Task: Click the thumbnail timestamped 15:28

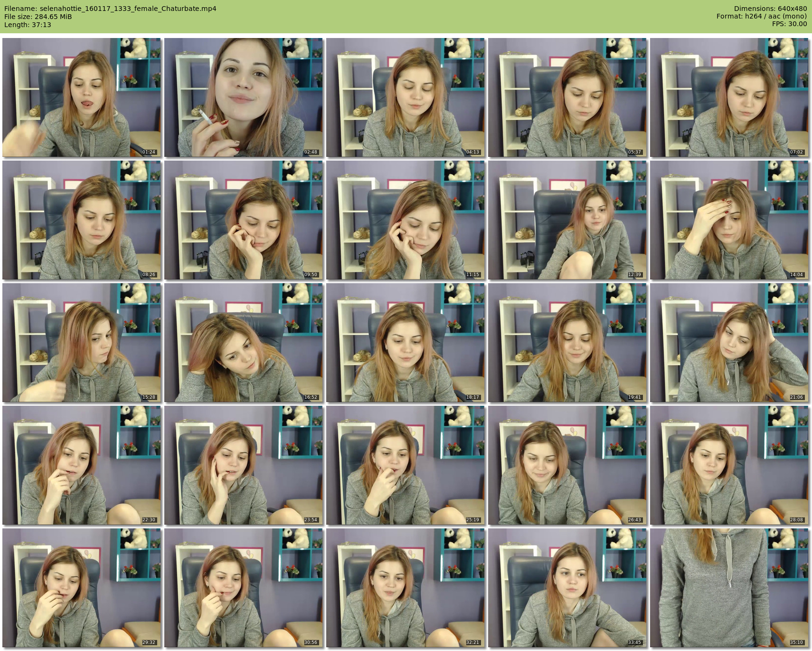Action: 81,343
